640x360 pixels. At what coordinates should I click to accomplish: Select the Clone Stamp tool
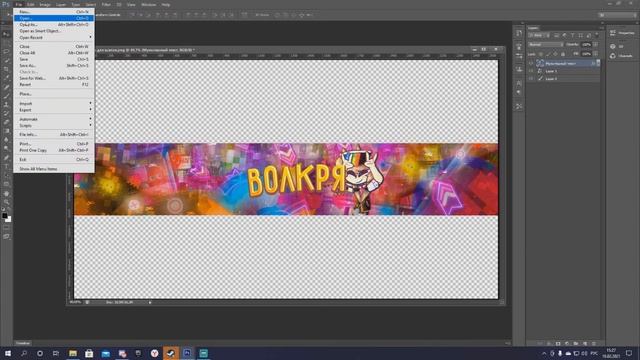point(6,104)
